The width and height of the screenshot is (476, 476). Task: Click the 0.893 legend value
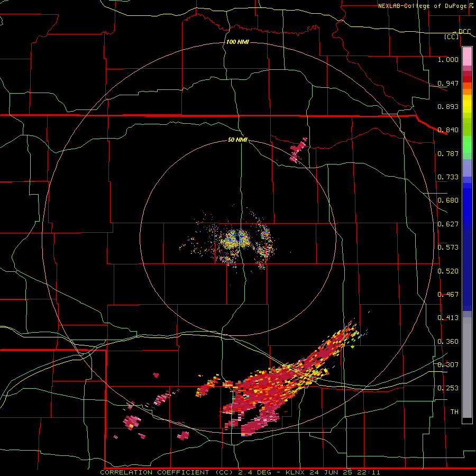point(448,106)
